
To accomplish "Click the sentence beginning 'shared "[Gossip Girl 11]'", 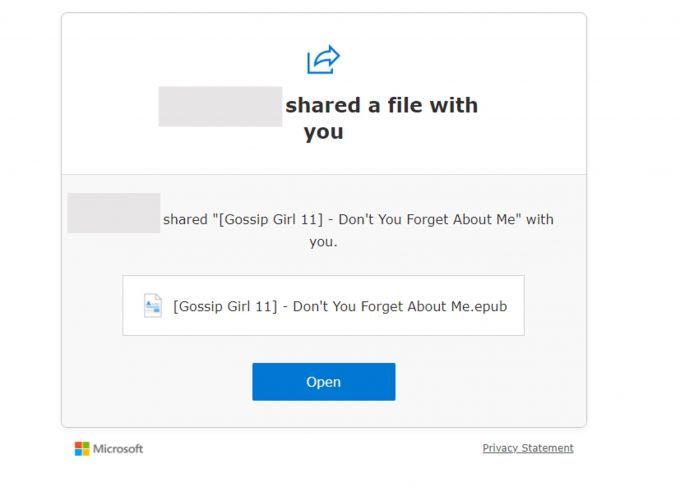I will [x=358, y=230].
